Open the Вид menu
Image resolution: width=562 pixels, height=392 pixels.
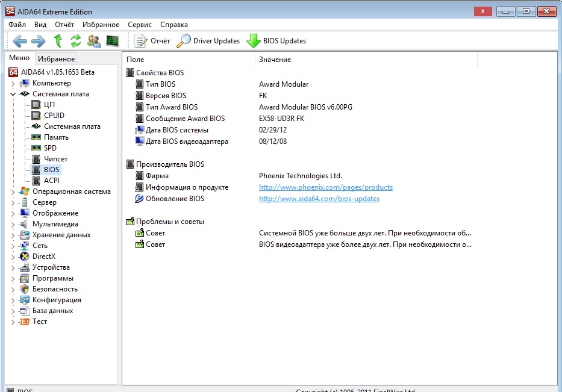(40, 24)
